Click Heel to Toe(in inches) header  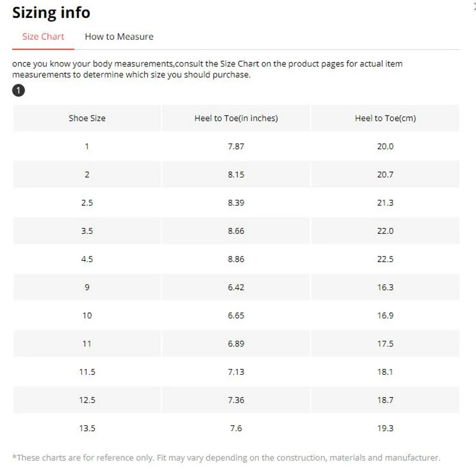click(236, 118)
